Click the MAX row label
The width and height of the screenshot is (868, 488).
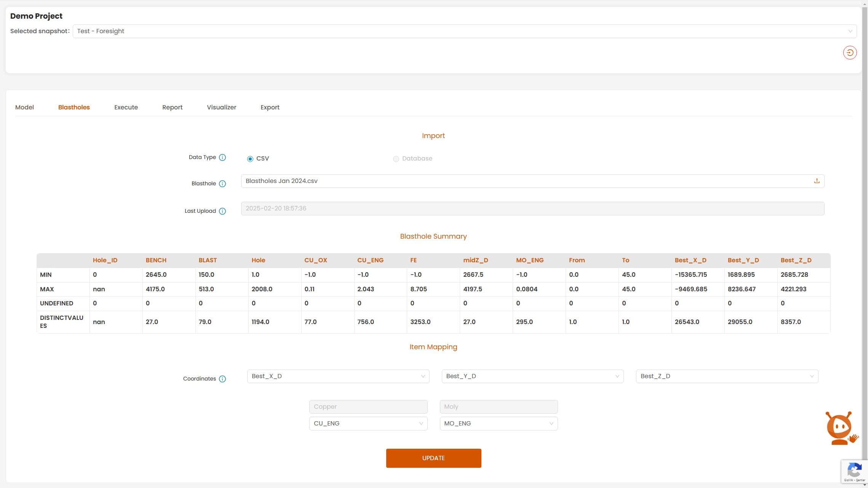click(47, 289)
